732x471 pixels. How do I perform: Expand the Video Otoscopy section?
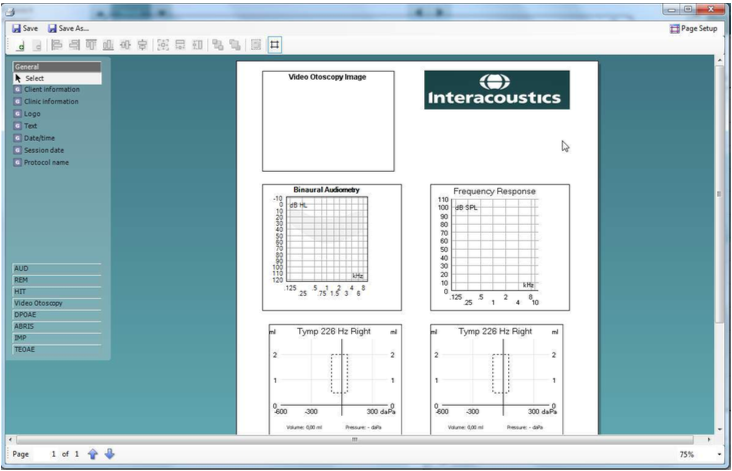[56, 303]
